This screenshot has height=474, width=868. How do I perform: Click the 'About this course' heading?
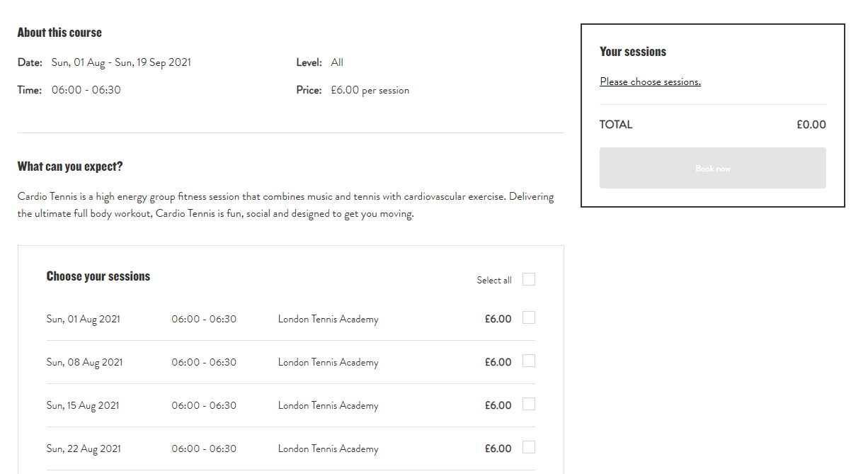(x=59, y=33)
